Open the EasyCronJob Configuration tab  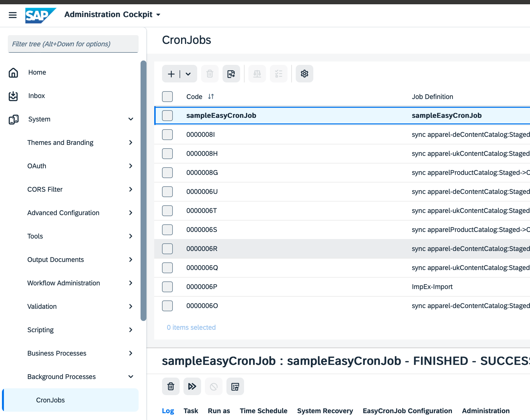(x=407, y=411)
